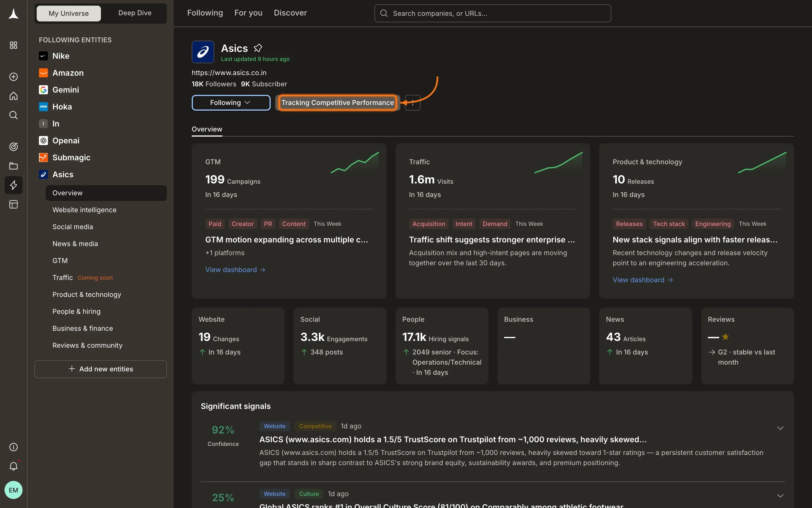812x508 pixels.
Task: Select Openai in following entities
Action: click(x=66, y=141)
